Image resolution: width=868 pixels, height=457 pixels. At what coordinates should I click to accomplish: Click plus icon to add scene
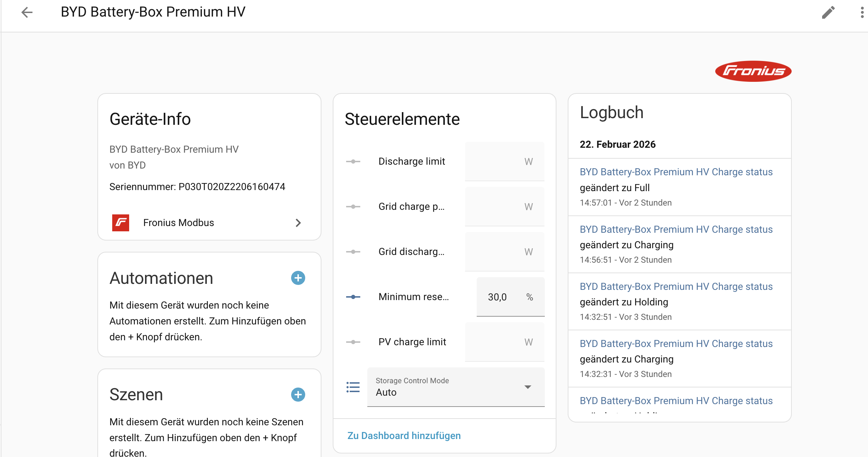(x=298, y=395)
